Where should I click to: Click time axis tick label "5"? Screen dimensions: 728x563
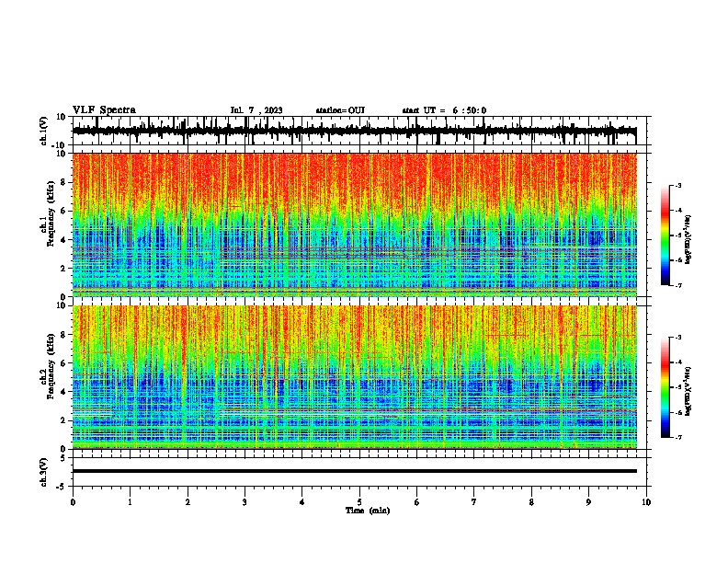(359, 502)
